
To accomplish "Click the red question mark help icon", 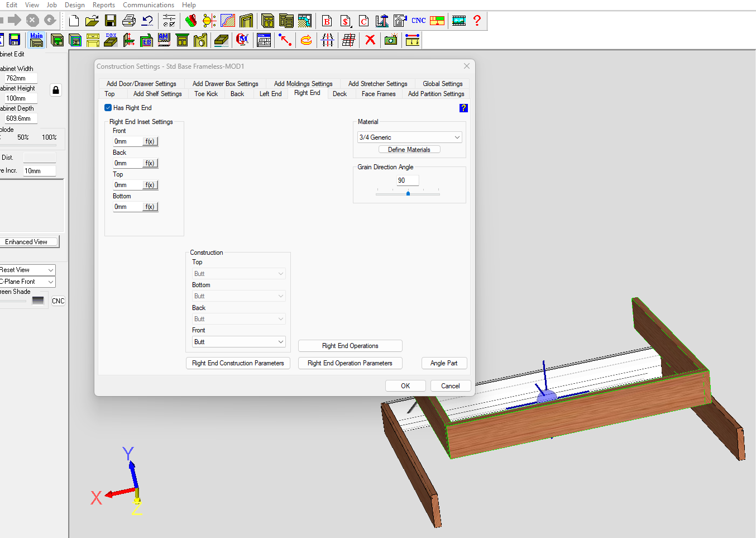I will click(477, 21).
